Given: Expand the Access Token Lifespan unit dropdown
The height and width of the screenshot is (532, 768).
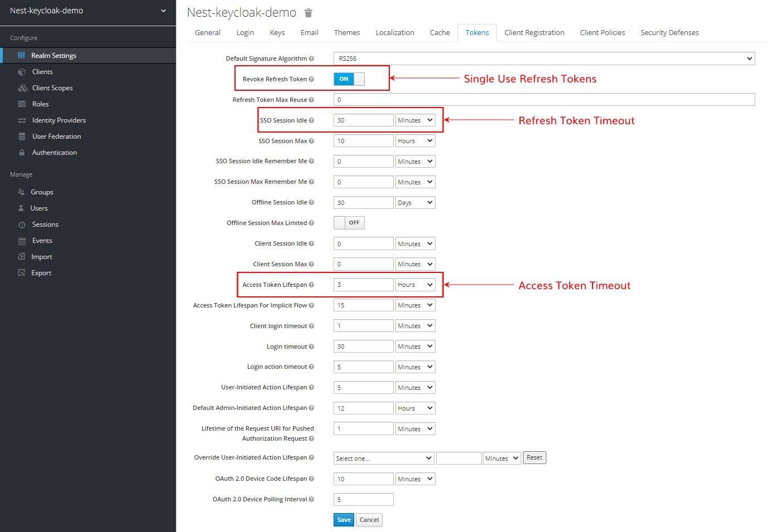Looking at the screenshot, I should [x=415, y=285].
